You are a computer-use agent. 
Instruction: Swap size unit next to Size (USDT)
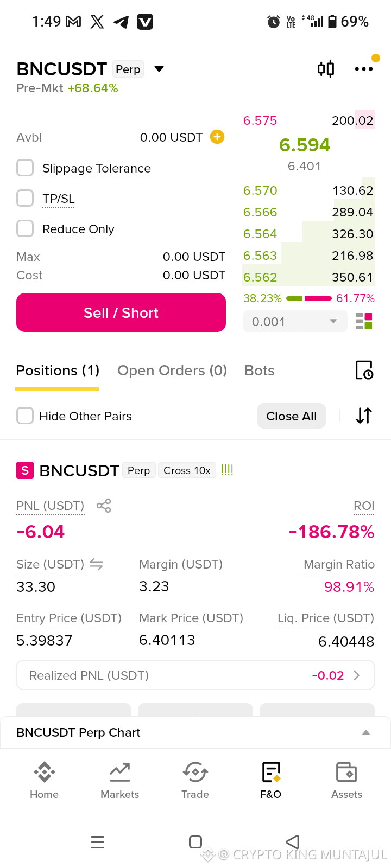point(96,564)
